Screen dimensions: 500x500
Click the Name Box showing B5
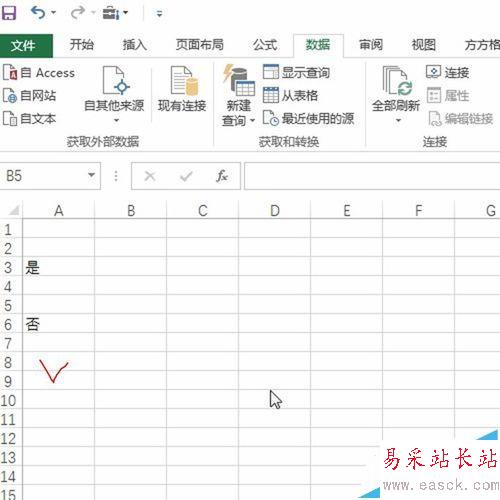click(43, 176)
